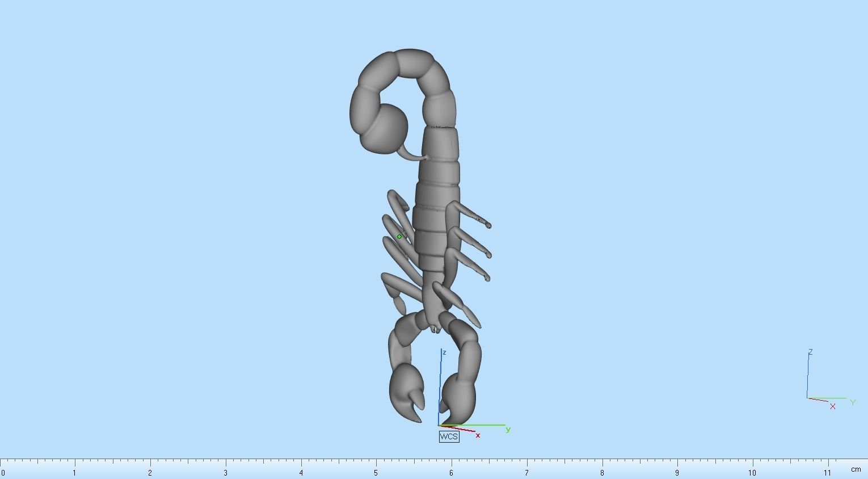Click the scorpion's curled tail stinger

412,153
